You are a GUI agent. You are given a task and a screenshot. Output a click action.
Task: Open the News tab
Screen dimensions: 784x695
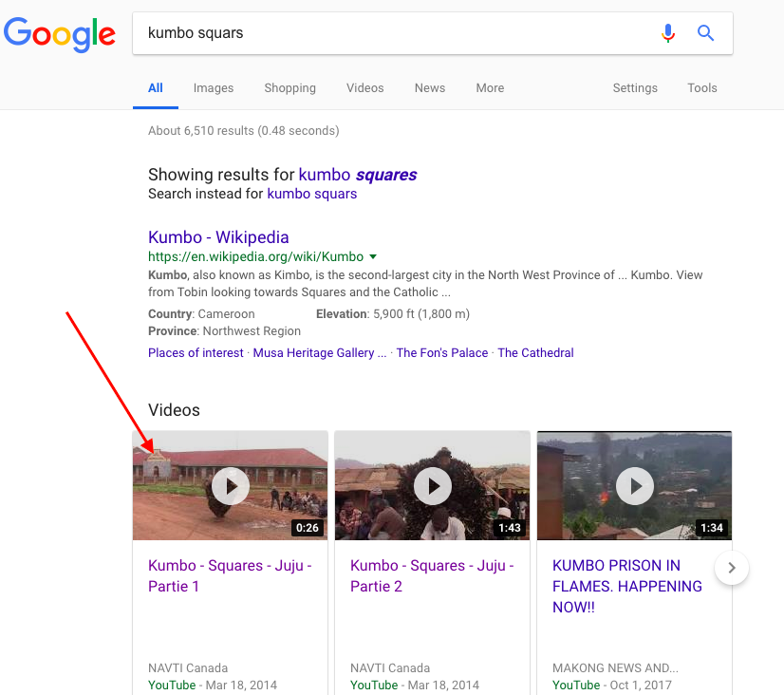(430, 88)
